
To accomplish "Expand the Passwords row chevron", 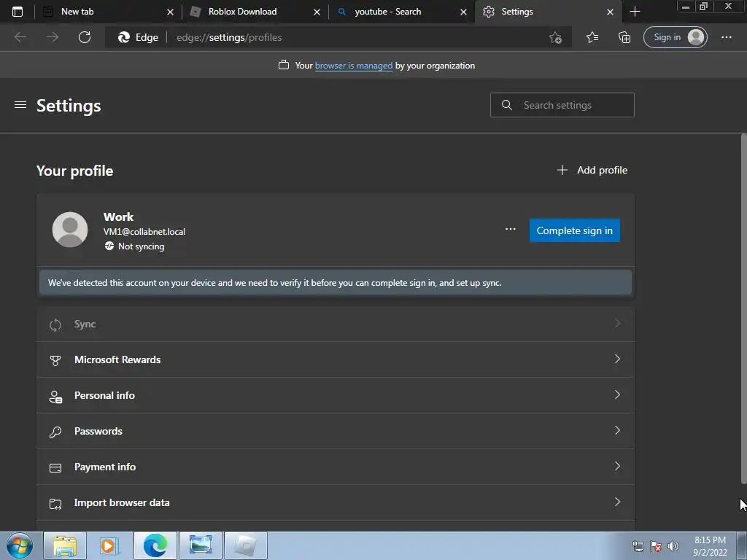I will [x=617, y=430].
